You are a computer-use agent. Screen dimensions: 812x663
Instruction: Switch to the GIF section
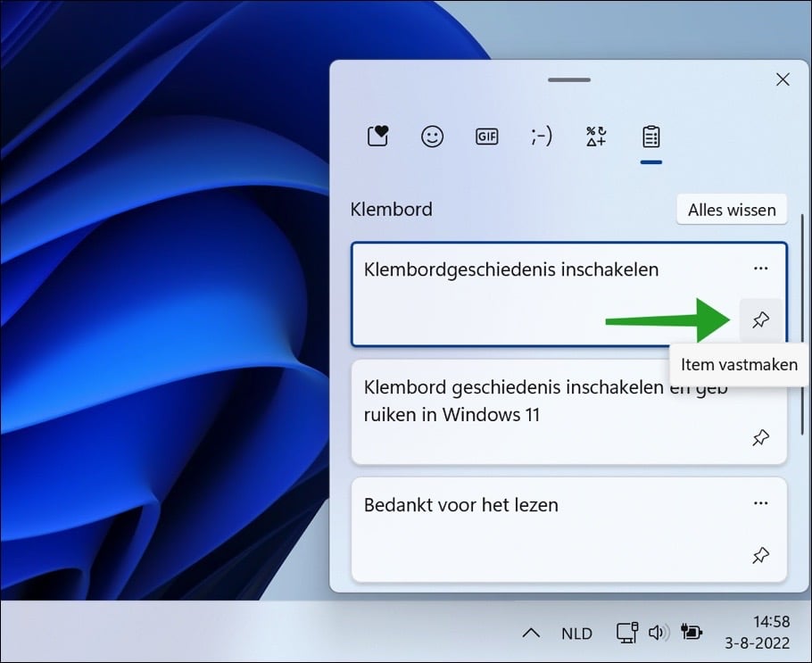point(486,136)
